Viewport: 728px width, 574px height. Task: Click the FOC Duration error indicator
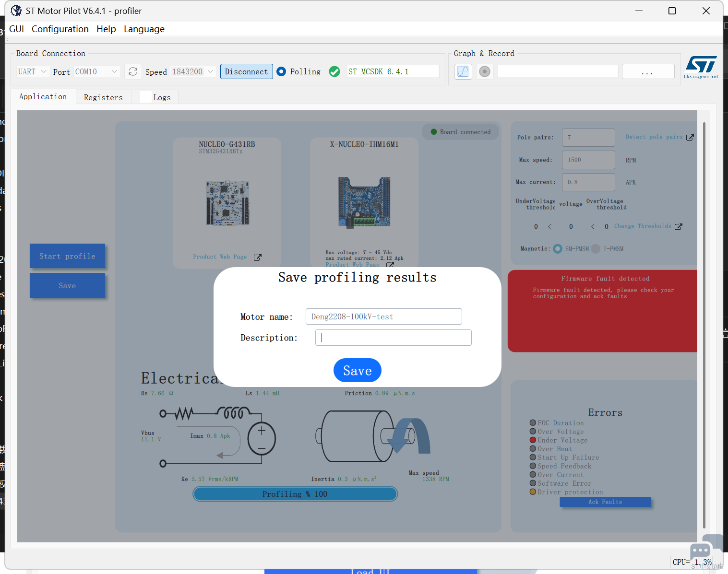(x=533, y=423)
